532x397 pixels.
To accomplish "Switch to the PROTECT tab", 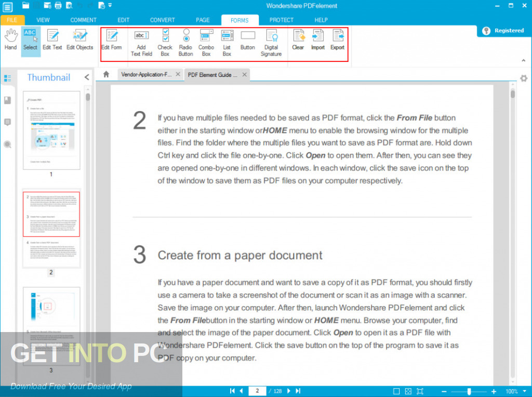I will coord(282,20).
